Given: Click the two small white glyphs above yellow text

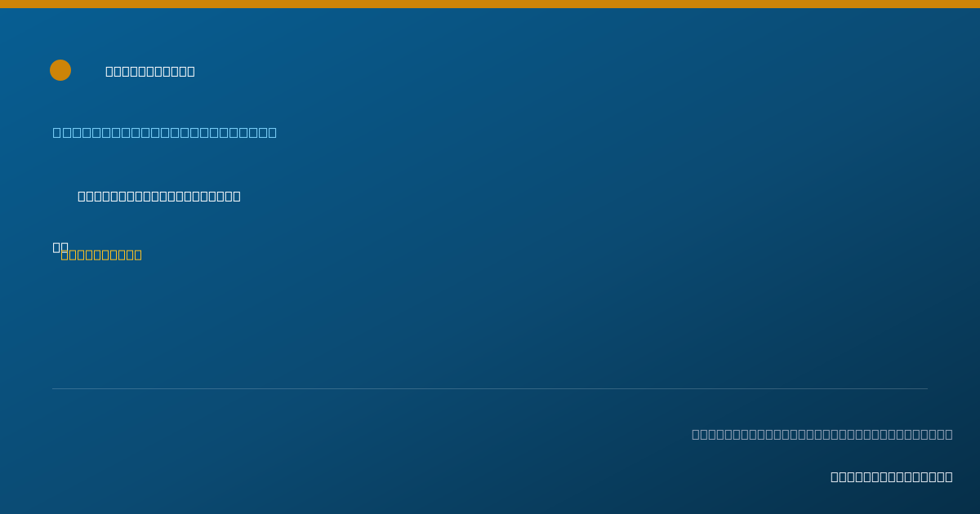Looking at the screenshot, I should click(x=60, y=246).
